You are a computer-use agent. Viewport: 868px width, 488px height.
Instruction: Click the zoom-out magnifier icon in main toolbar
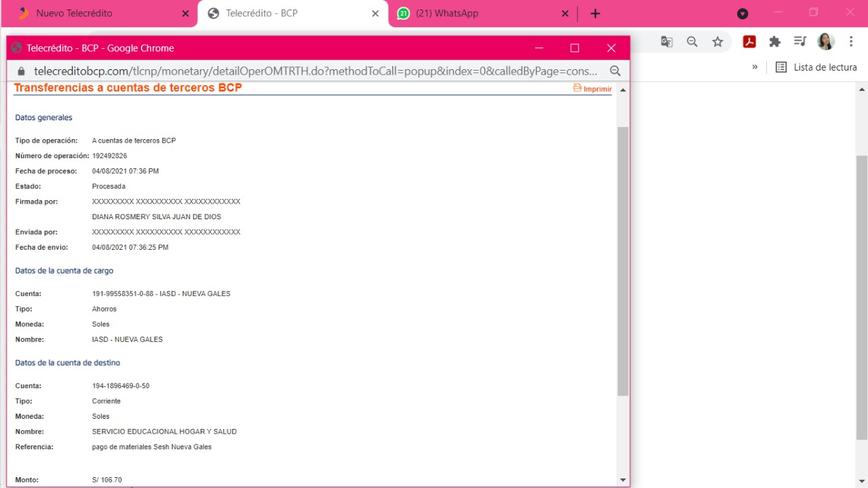[692, 42]
